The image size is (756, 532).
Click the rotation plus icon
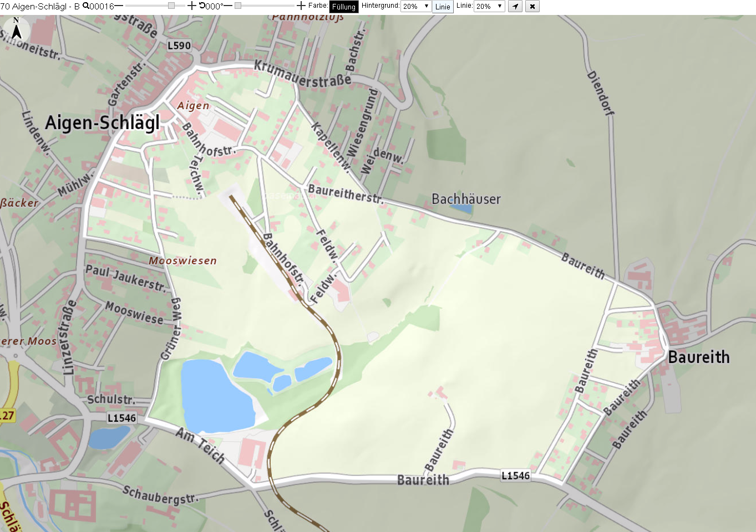point(301,6)
